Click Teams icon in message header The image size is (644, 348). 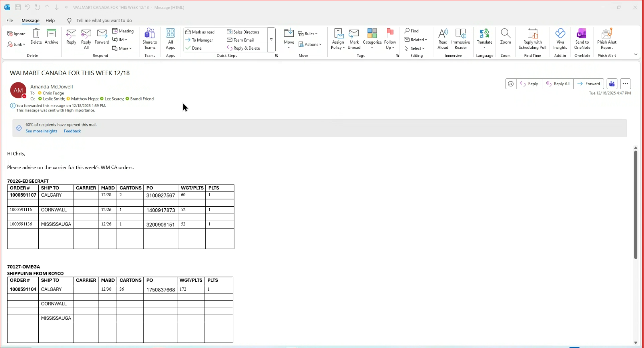[x=612, y=84]
